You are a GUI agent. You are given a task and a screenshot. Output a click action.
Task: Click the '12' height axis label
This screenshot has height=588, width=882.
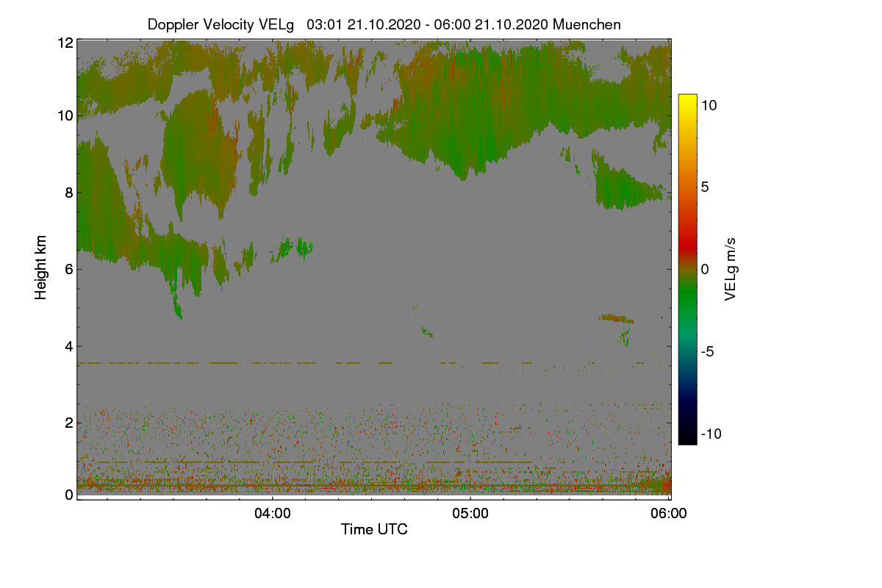[x=65, y=43]
